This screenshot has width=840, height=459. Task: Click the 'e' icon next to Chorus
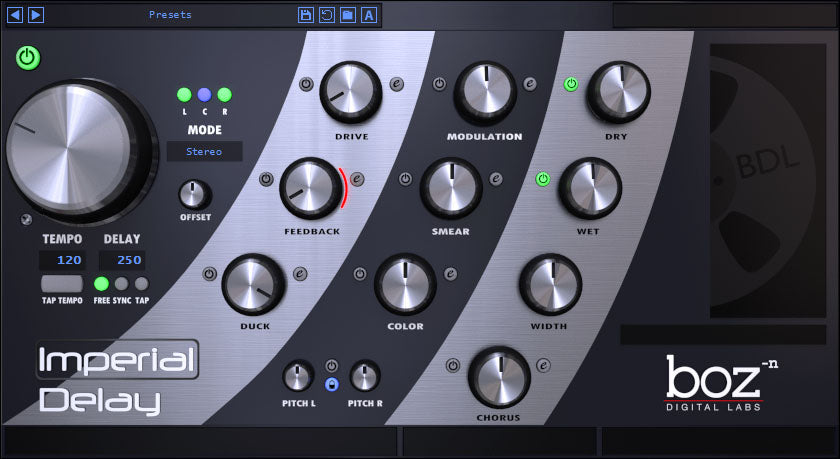(543, 365)
